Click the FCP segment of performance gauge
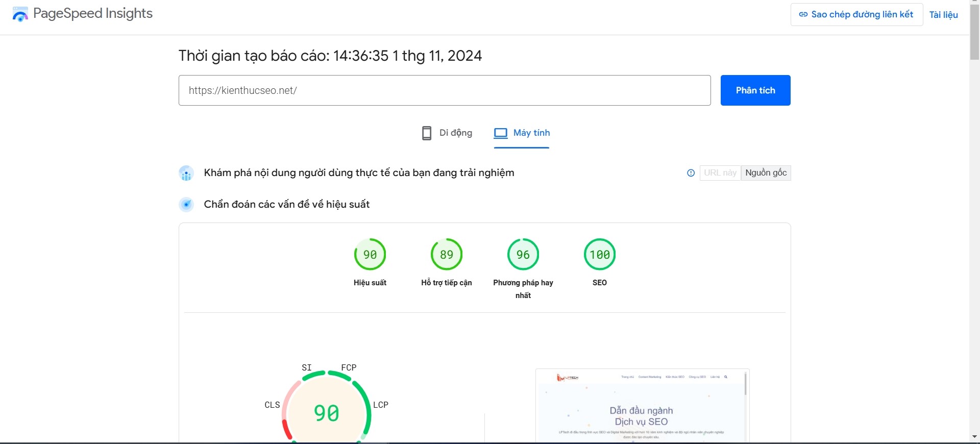The height and width of the screenshot is (444, 980). tap(340, 375)
